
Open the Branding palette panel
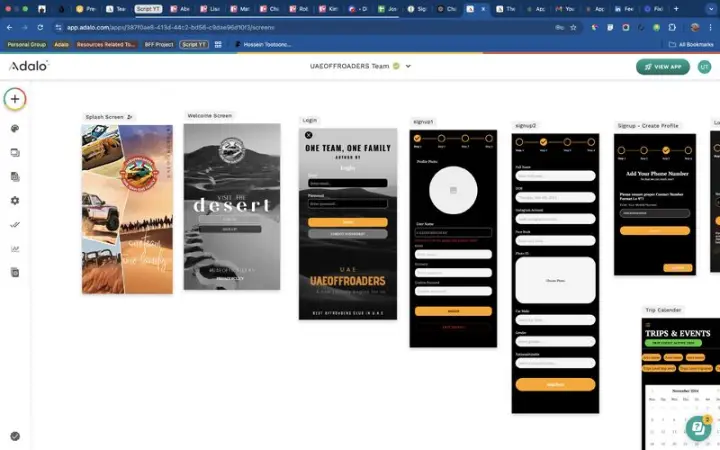[15, 129]
